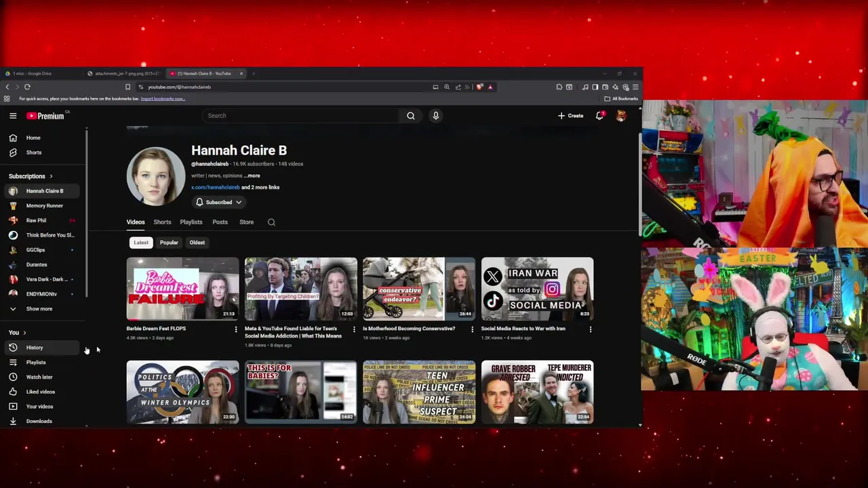Start voice search with the microphone icon

coord(435,116)
